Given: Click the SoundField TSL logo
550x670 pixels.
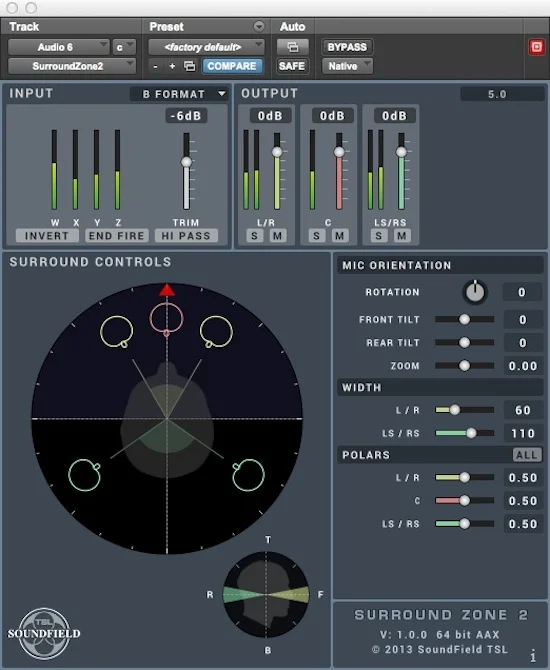Looking at the screenshot, I should click(x=44, y=633).
